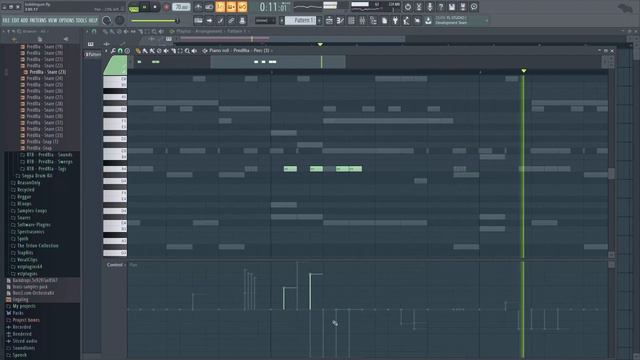Select the zoom magnifier tool in piano roll

[x=187, y=51]
